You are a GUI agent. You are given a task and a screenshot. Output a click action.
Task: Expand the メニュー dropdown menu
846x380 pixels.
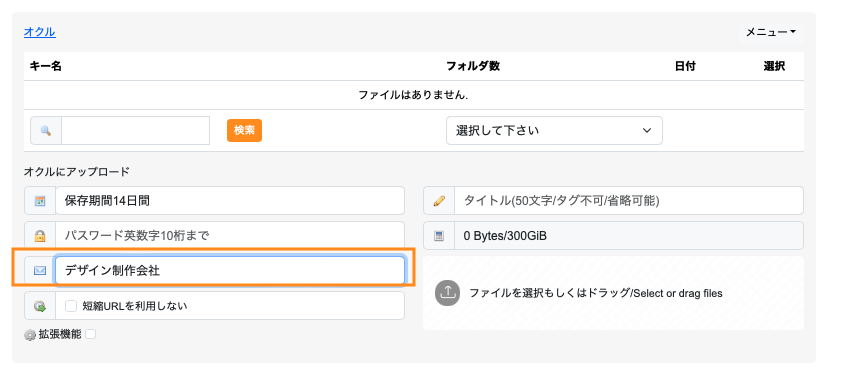pyautogui.click(x=771, y=32)
